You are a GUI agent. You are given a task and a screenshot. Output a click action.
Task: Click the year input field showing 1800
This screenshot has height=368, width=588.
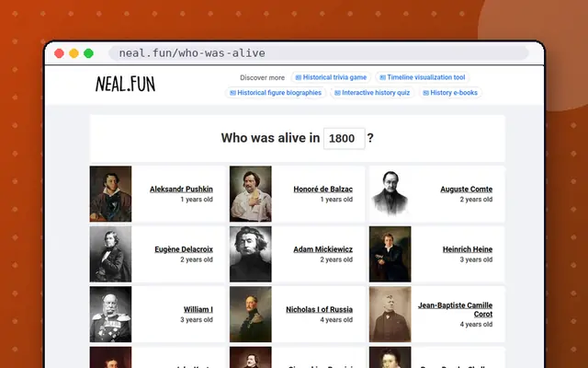(x=344, y=139)
